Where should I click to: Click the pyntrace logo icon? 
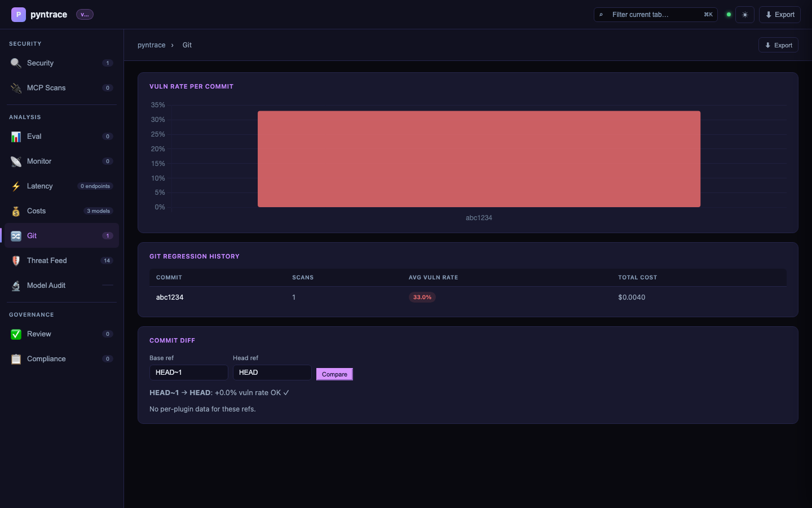(x=19, y=15)
